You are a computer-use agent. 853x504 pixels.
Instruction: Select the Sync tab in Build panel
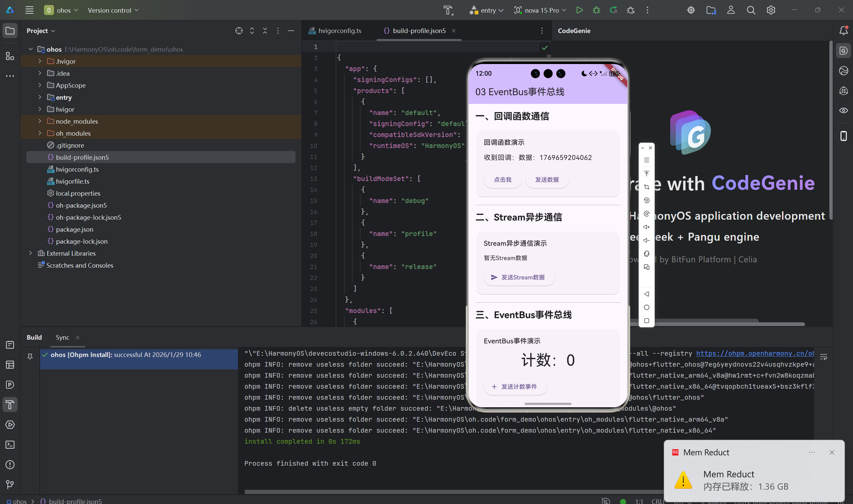(62, 337)
